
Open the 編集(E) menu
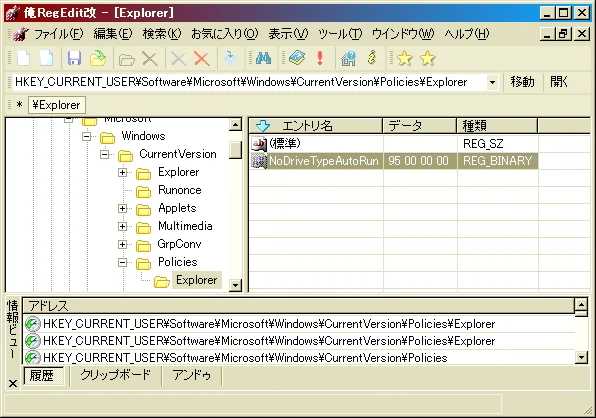pos(113,34)
